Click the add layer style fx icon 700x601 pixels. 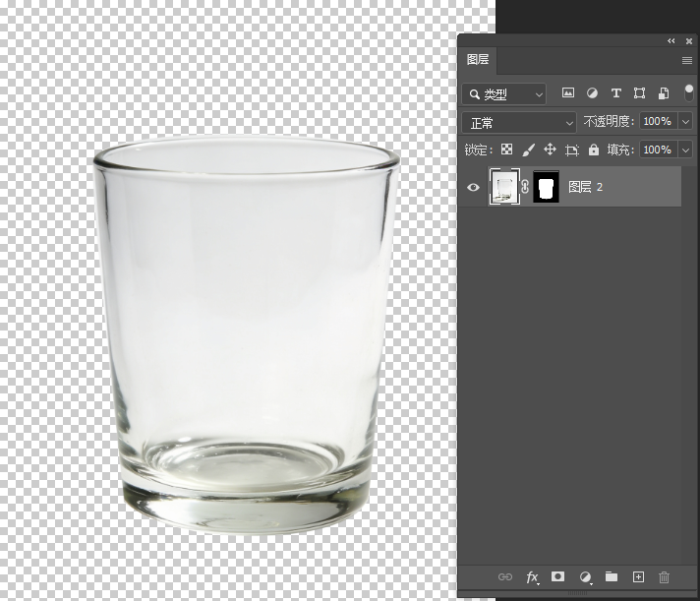(533, 576)
